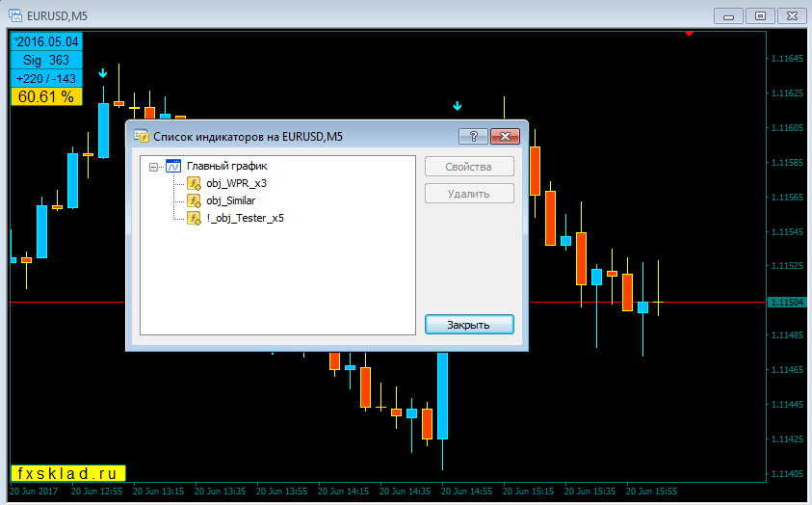812x505 pixels.
Task: Select the obj_WPR_x3 tree entry
Action: coord(236,183)
